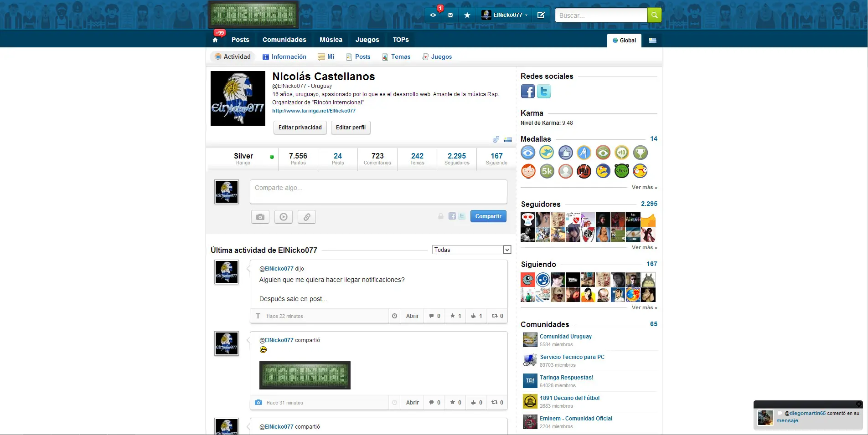This screenshot has height=435, width=868.
Task: Open the Eminem - Comunidad Oficial link
Action: point(576,419)
